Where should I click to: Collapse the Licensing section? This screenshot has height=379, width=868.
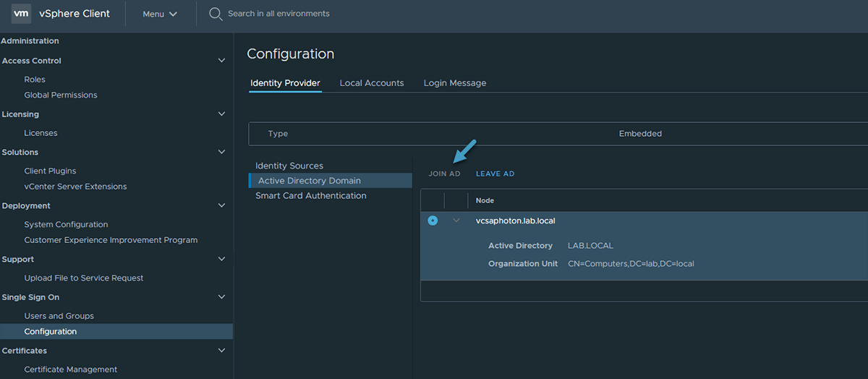[221, 114]
